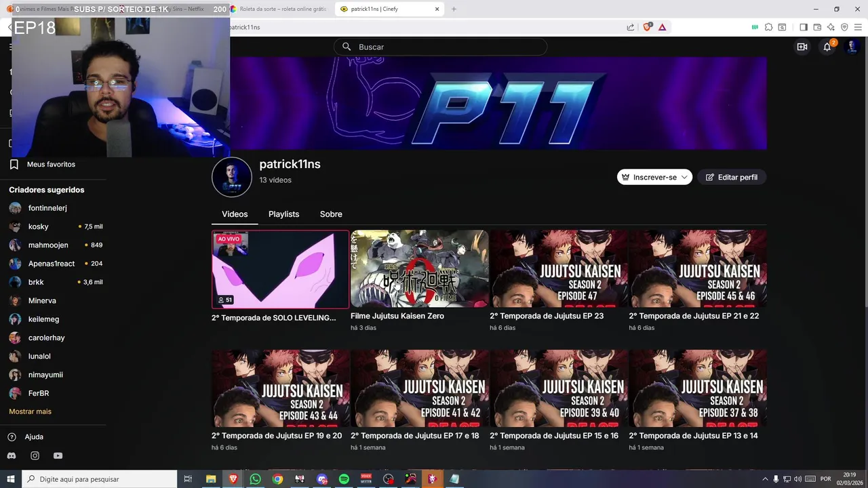The image size is (868, 488).
Task: Open Jujutsu Kaisen Episode 41 & 42 thumbnail
Action: (420, 388)
